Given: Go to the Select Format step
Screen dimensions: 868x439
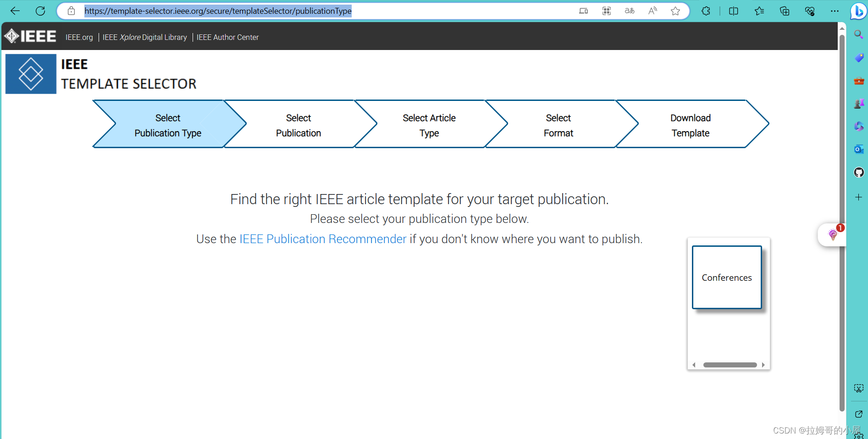Looking at the screenshot, I should pyautogui.click(x=558, y=124).
